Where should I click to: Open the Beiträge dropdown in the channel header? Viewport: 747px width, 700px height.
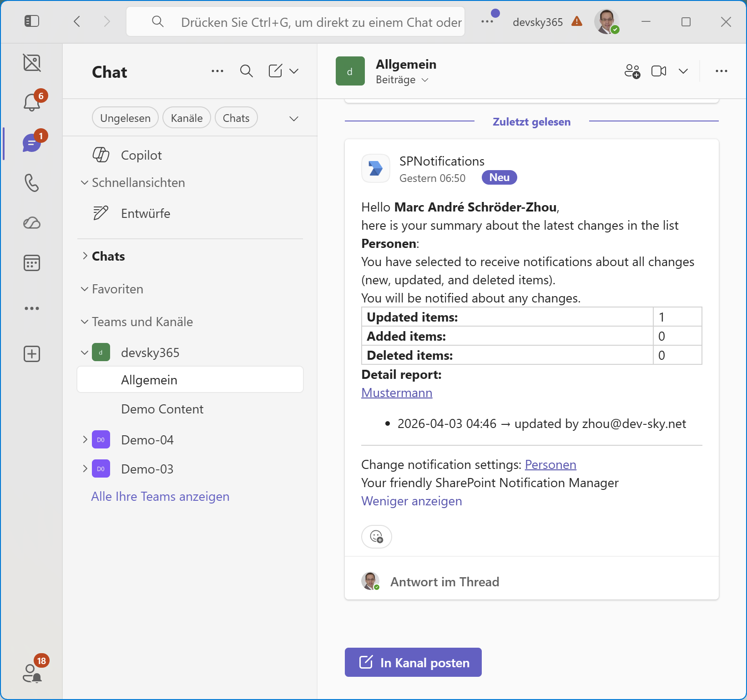403,80
